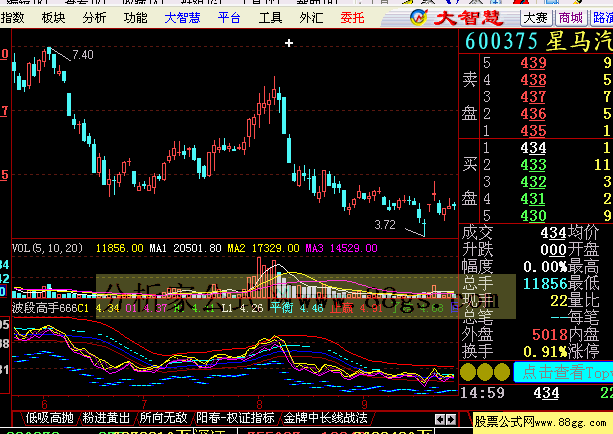The width and height of the screenshot is (613, 434).
Task: Select buy level 2 price 433
Action: (x=533, y=165)
